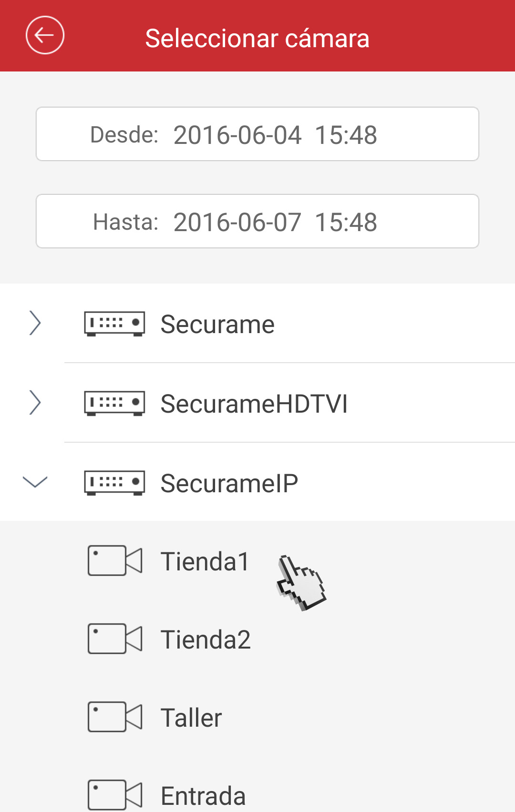Click the Securame device name
This screenshot has height=812, width=515.
point(217,325)
